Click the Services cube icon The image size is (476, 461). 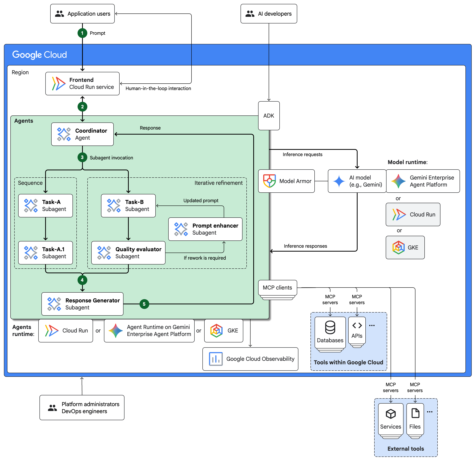point(391,414)
